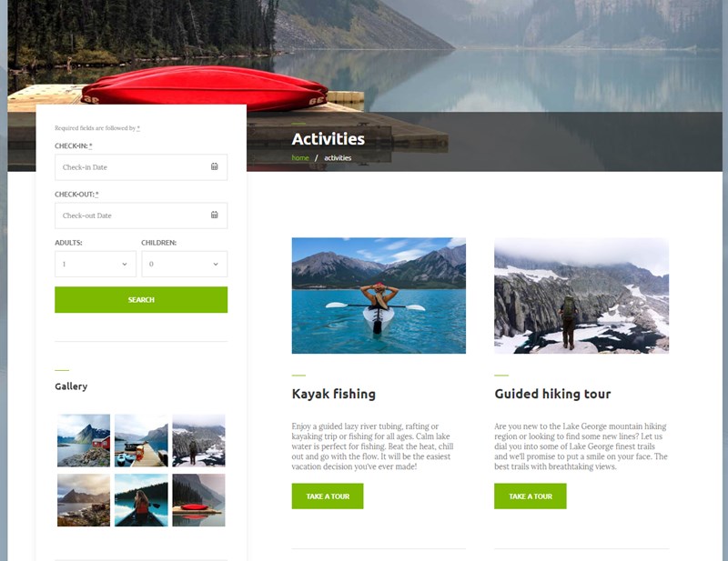
Task: Click the Children dropdown chevron arrow
Action: point(216,265)
